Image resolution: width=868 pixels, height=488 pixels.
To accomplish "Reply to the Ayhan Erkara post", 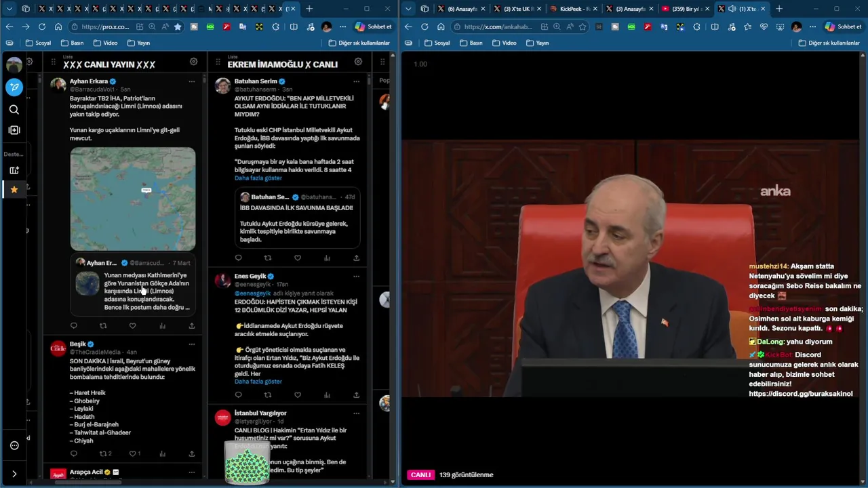I will click(74, 326).
